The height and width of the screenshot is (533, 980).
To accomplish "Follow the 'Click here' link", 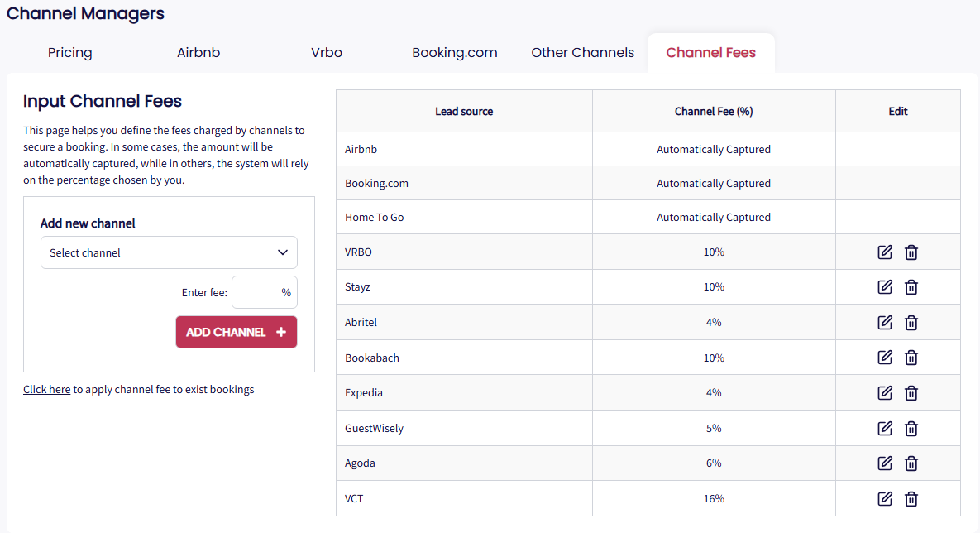I will [x=46, y=389].
